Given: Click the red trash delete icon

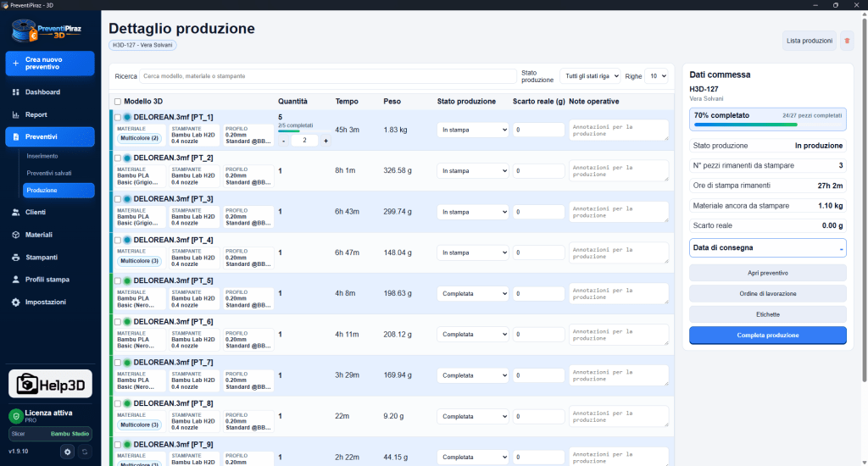Looking at the screenshot, I should click(x=847, y=41).
